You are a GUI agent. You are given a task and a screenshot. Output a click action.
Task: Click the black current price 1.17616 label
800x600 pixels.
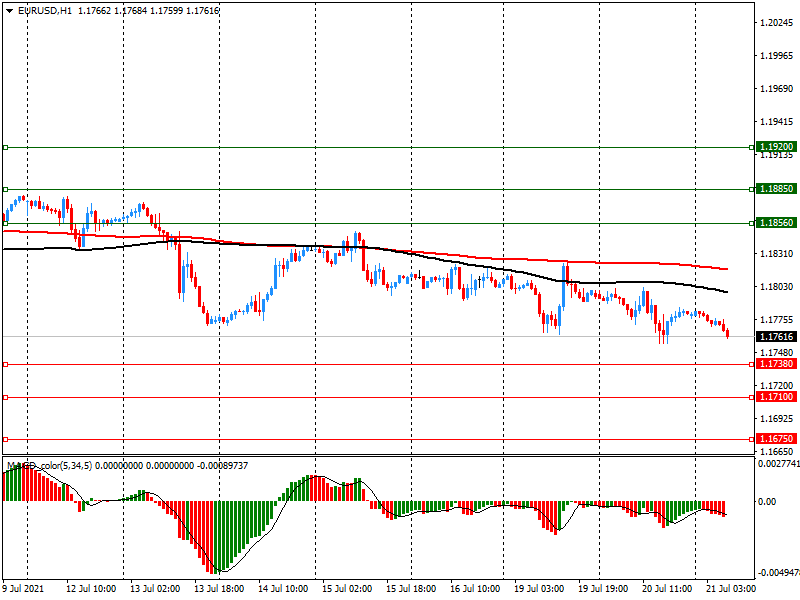[775, 337]
